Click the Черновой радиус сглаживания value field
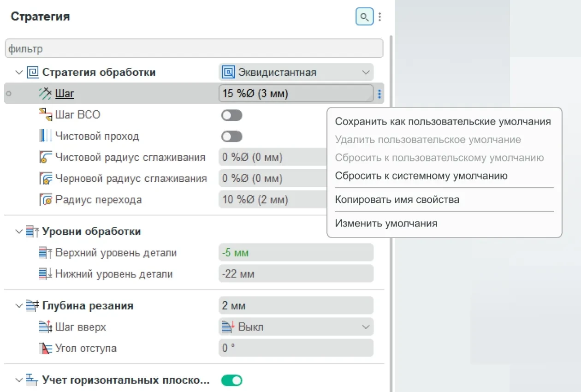 [x=273, y=178]
